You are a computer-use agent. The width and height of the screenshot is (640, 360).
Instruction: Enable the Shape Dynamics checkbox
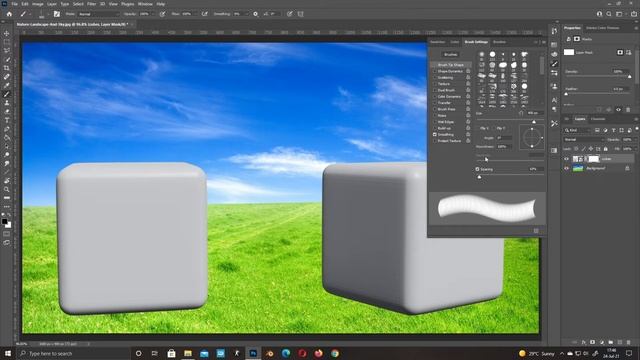point(435,71)
